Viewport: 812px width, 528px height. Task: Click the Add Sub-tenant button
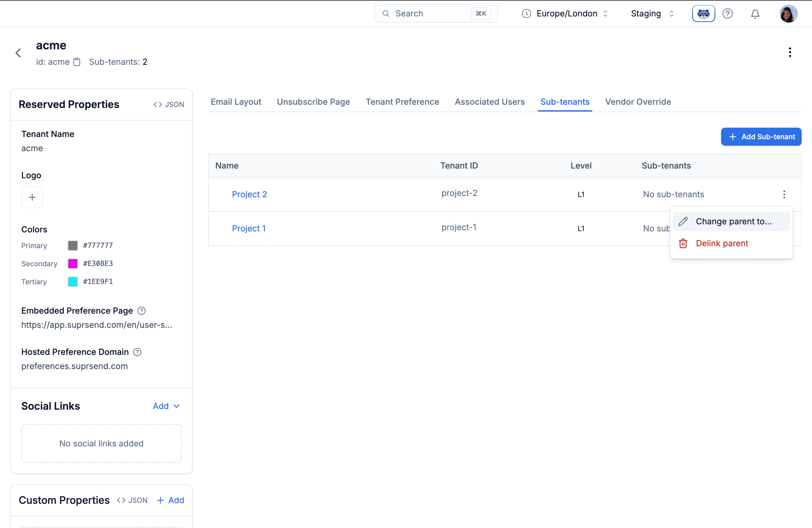click(x=761, y=137)
